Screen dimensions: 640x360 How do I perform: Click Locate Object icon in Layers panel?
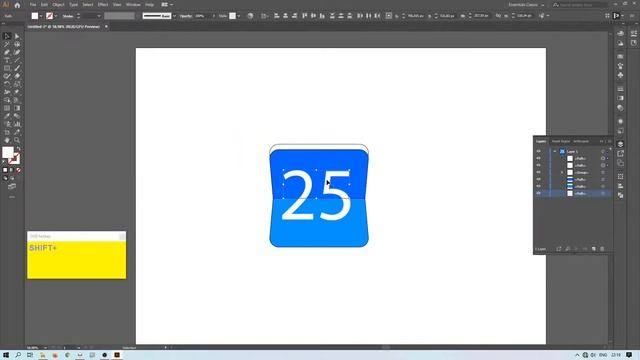567,249
